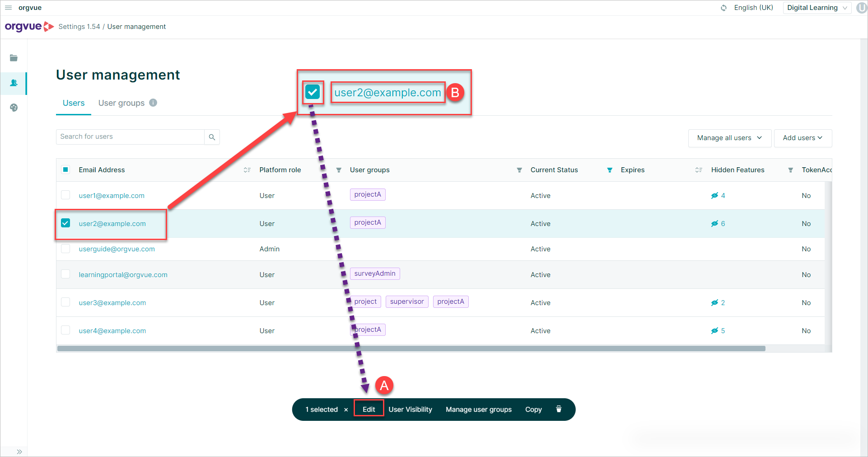Click hidden features icon for user1

(x=714, y=196)
